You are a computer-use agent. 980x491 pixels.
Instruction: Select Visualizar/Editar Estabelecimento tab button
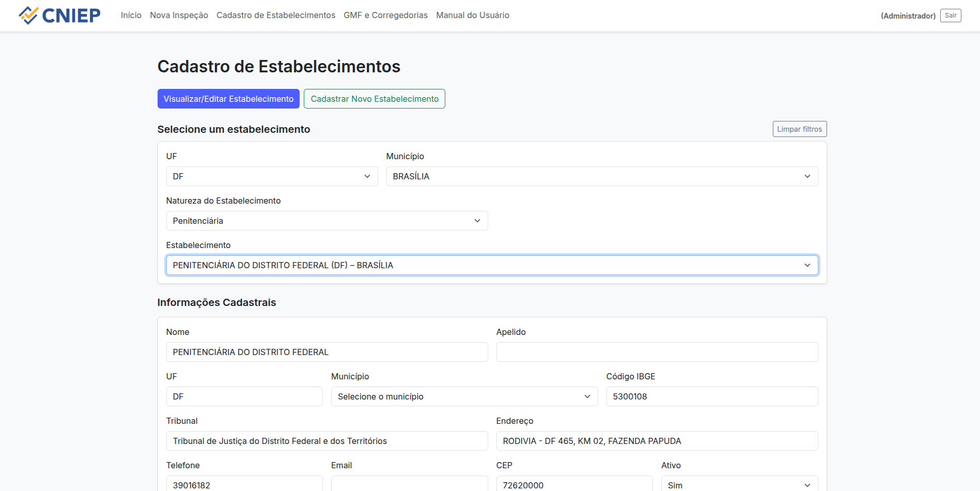pyautogui.click(x=228, y=99)
